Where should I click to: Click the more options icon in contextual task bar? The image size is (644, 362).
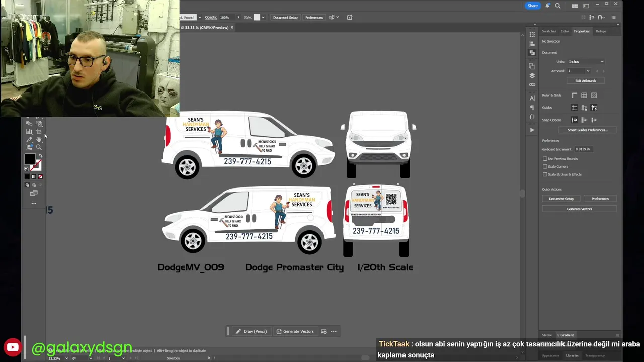pyautogui.click(x=334, y=331)
